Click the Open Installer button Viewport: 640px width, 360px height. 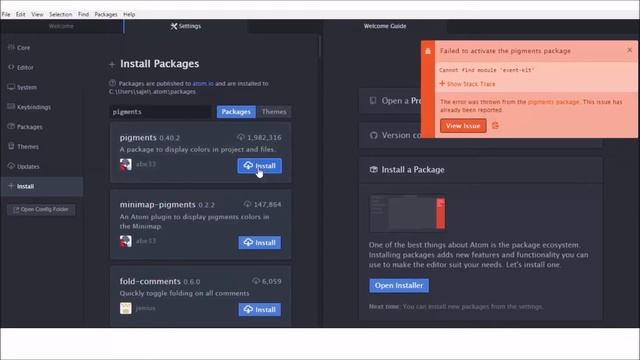tap(399, 285)
